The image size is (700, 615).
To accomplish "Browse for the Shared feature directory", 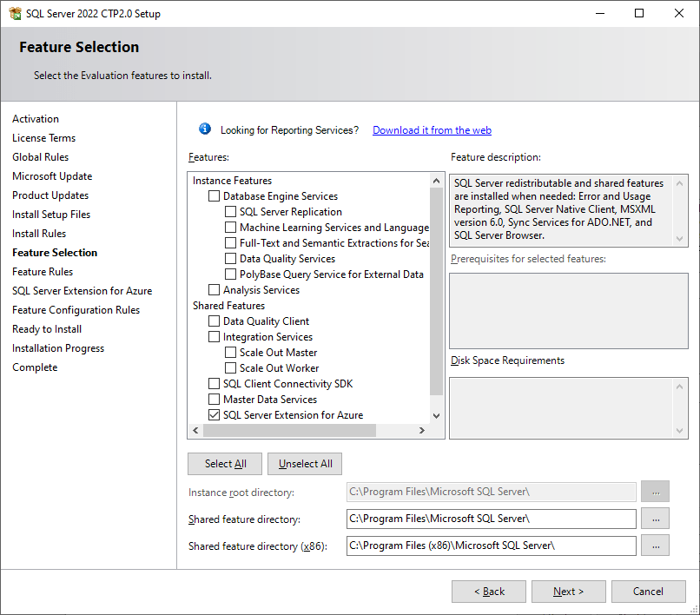I will pyautogui.click(x=656, y=519).
